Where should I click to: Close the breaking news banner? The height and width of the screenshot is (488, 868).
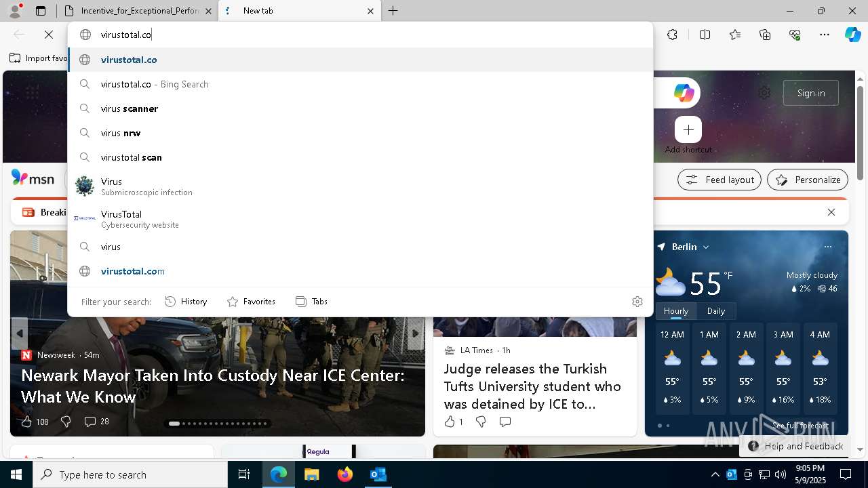(x=831, y=212)
